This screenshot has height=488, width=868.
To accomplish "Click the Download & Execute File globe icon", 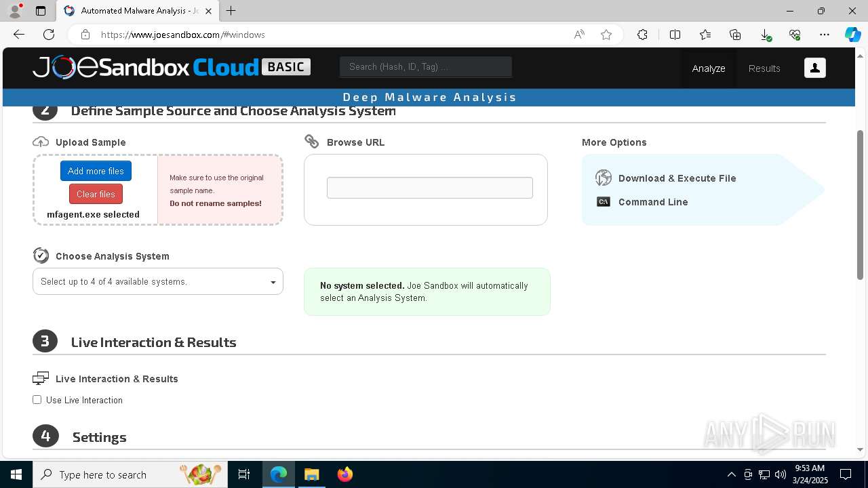I will 604,178.
